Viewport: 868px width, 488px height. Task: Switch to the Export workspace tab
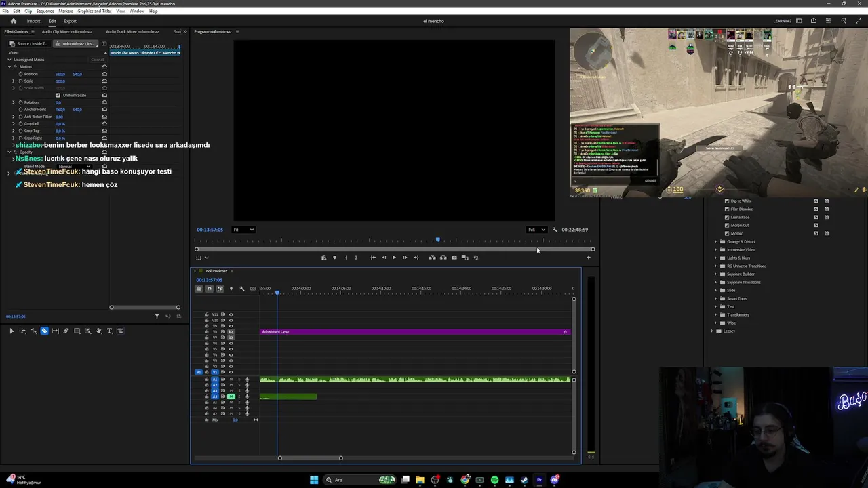click(70, 21)
